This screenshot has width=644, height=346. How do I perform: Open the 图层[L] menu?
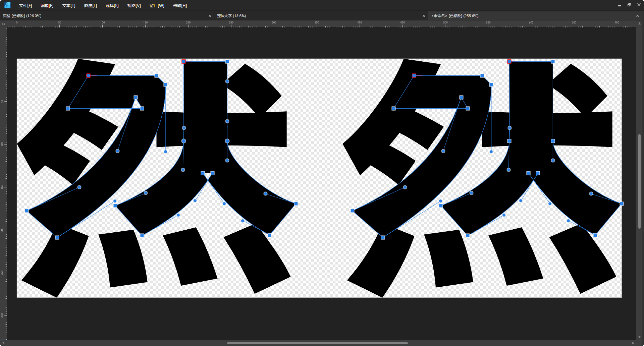[x=90, y=5]
